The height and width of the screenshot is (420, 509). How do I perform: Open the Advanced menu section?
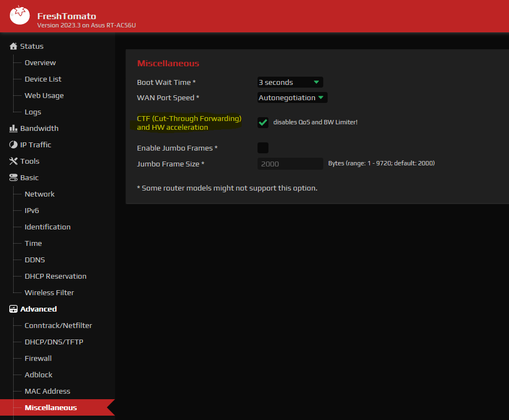(x=38, y=309)
